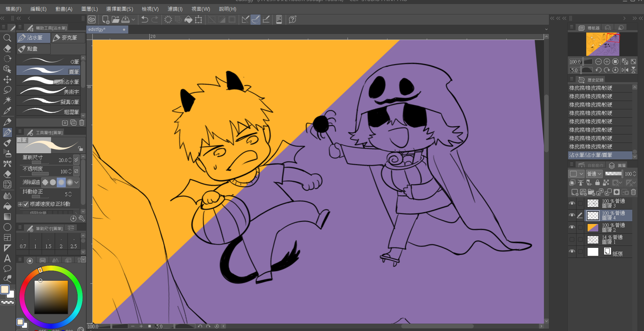Expand 根據速度修正抖動 plus expander
Screen dimensions: 644x331
(x=20, y=204)
